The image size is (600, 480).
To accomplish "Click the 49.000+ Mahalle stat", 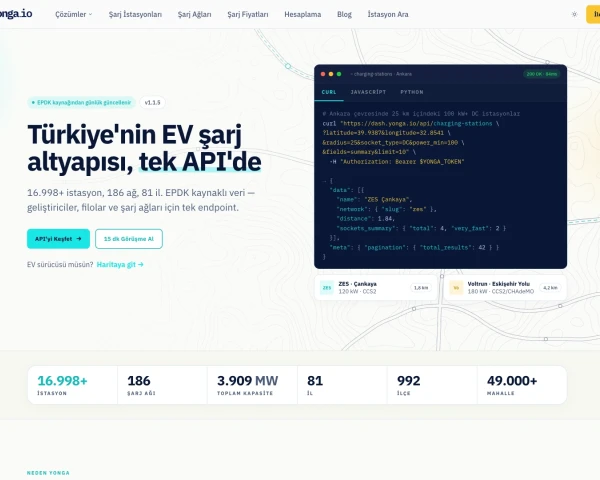I will tap(522, 385).
